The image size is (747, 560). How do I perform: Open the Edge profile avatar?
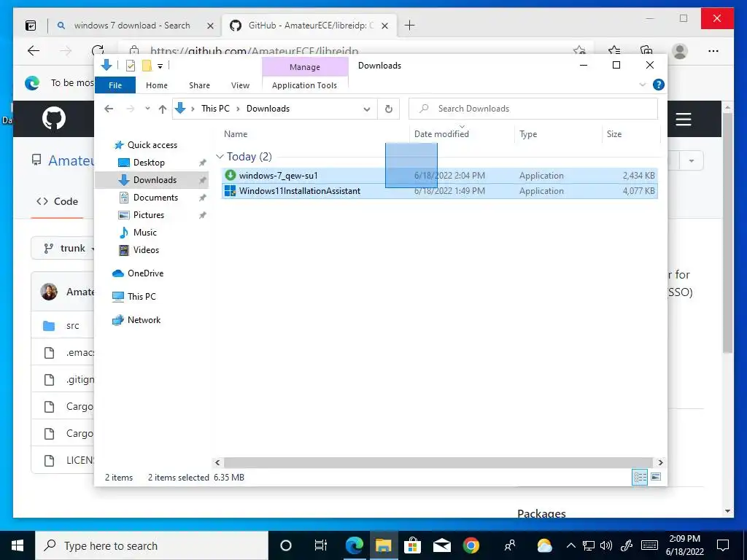pos(680,51)
